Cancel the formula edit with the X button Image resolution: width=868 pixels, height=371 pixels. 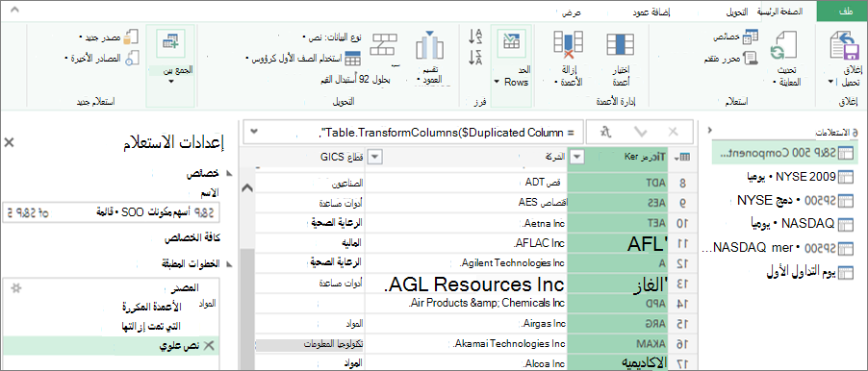(x=674, y=132)
